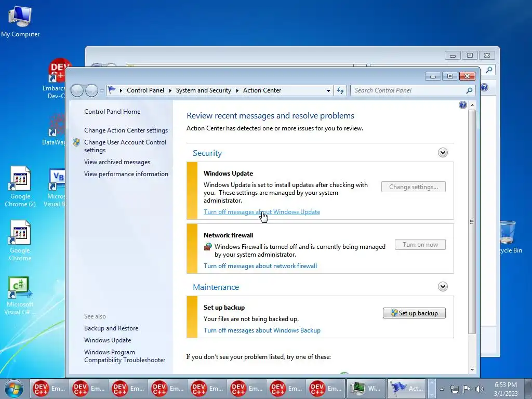Click the network tray icon
This screenshot has height=399, width=532.
point(454,389)
